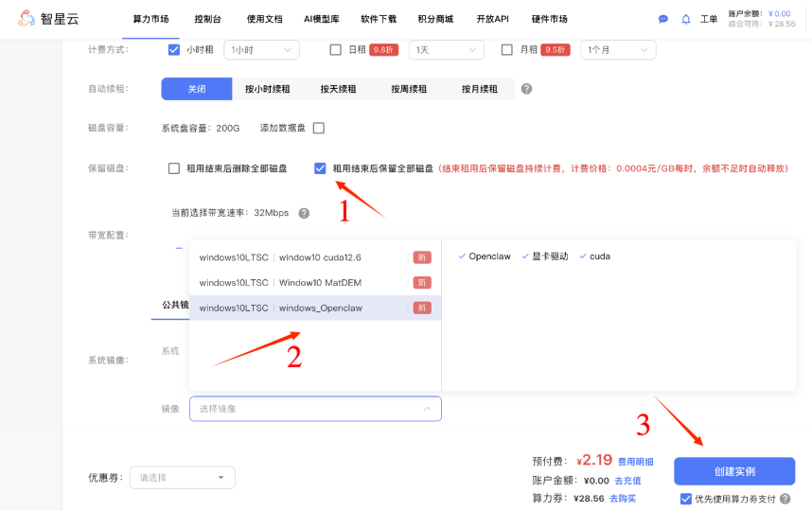Toggle 租用结束后删除全部磁盘 checkbox
This screenshot has height=511, width=812.
tap(174, 168)
